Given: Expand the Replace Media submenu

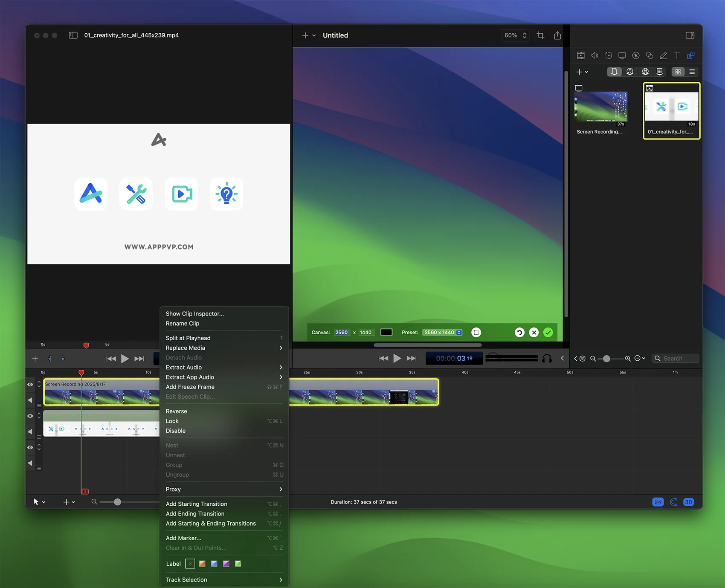Looking at the screenshot, I should [224, 348].
